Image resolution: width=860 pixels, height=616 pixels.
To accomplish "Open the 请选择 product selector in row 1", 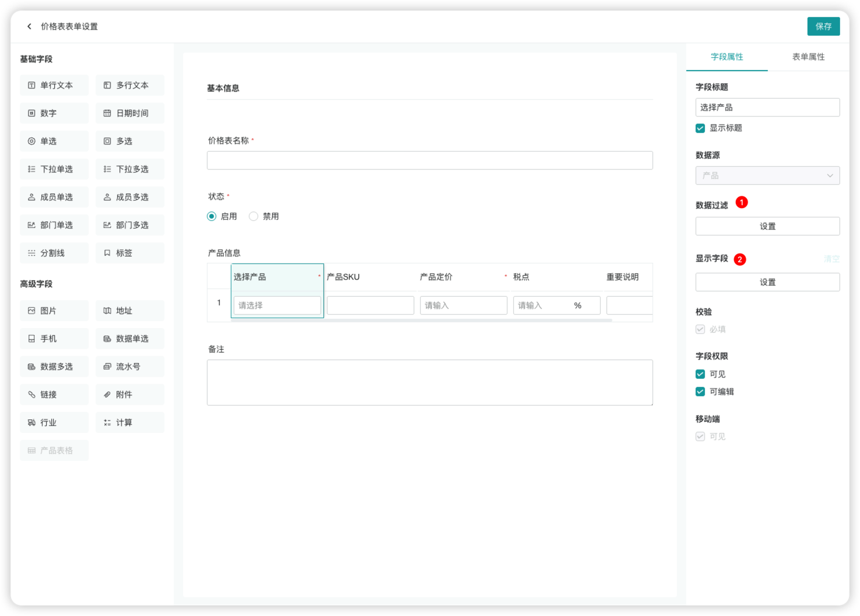I will click(x=277, y=305).
